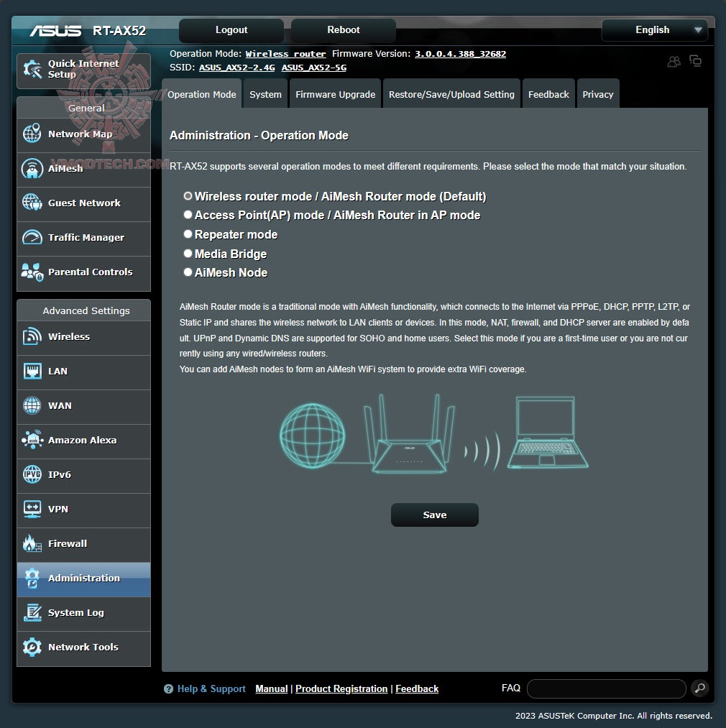Click the VPN monitor icon
The image size is (726, 728).
coord(32,509)
